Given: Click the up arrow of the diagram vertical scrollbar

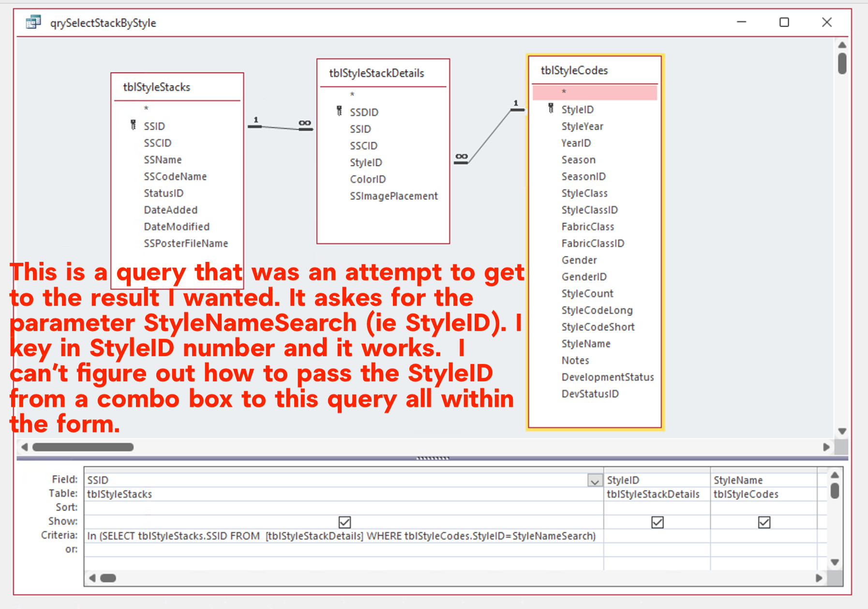Looking at the screenshot, I should pos(842,45).
